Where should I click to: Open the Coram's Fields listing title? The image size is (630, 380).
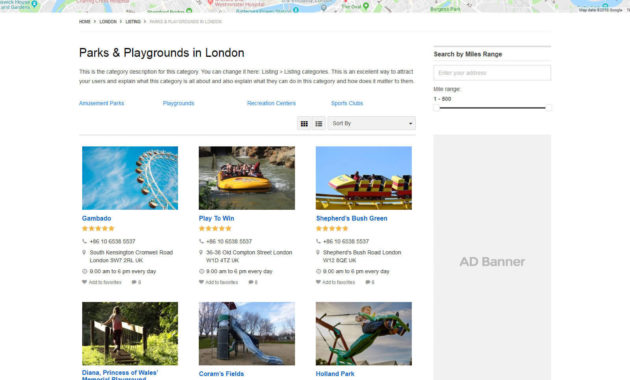click(221, 374)
